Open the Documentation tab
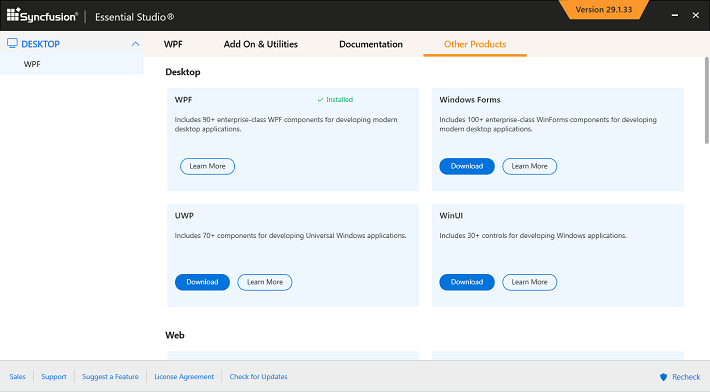Image resolution: width=710 pixels, height=392 pixels. [371, 44]
